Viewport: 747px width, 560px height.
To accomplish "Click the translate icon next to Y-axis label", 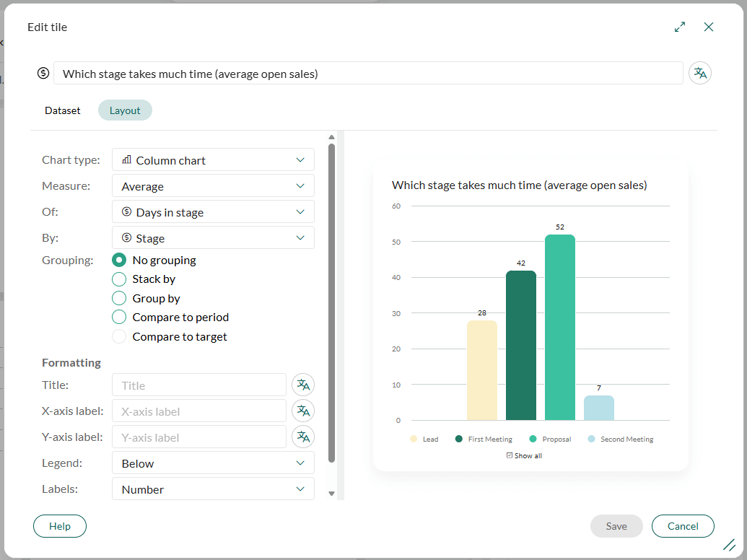I will pos(302,437).
